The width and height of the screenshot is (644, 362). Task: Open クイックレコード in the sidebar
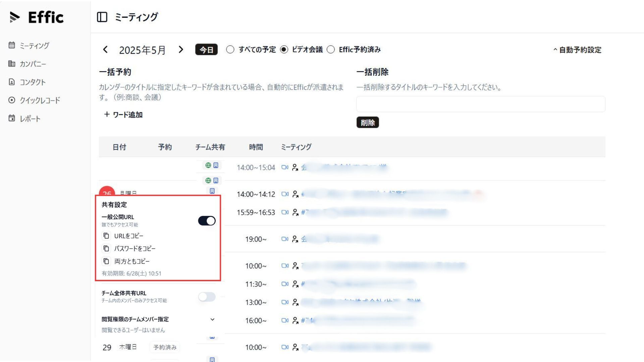(x=35, y=100)
